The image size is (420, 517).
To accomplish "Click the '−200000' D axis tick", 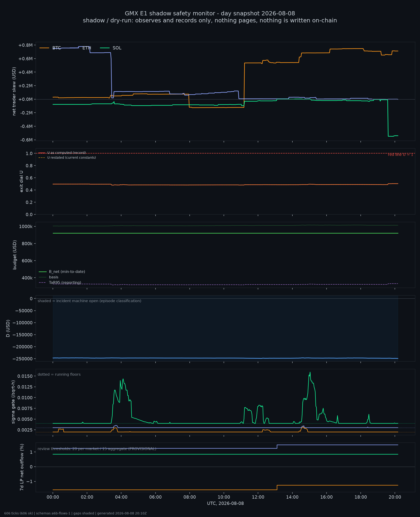I will coord(23,347).
